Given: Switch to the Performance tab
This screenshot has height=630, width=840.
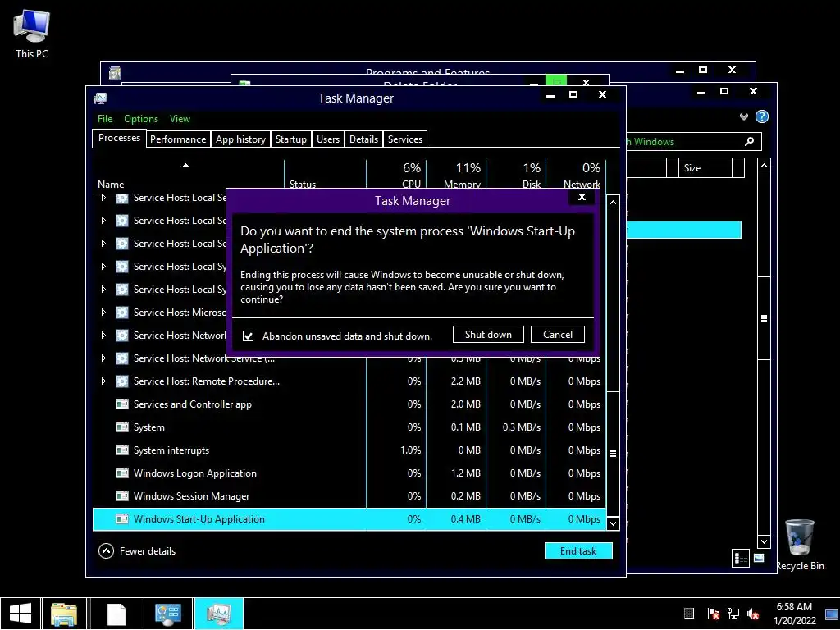Looking at the screenshot, I should 178,139.
